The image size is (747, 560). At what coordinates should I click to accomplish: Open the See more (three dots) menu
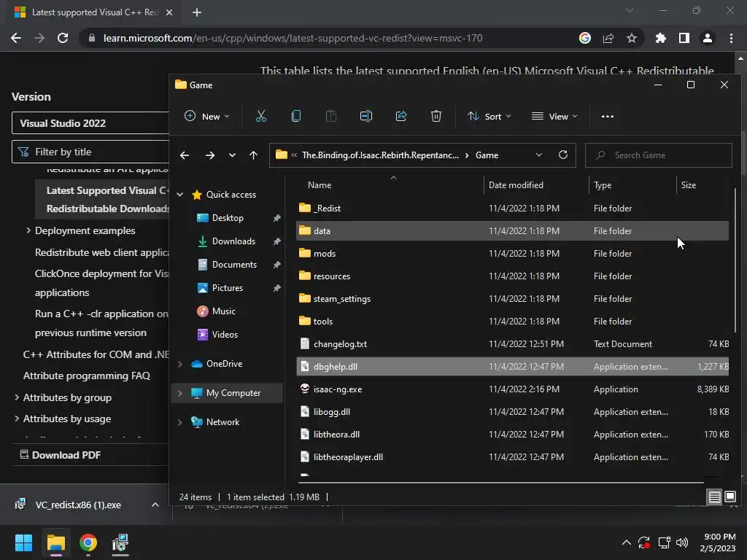tap(608, 116)
